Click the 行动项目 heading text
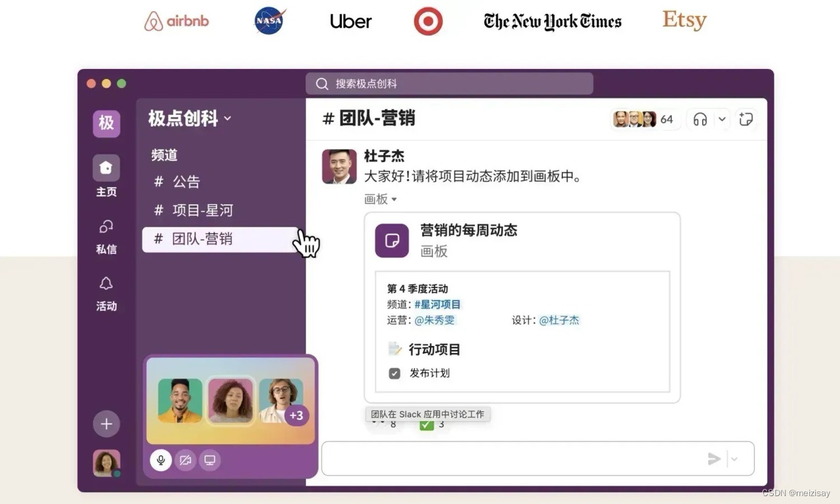Image resolution: width=840 pixels, height=504 pixels. pyautogui.click(x=434, y=350)
